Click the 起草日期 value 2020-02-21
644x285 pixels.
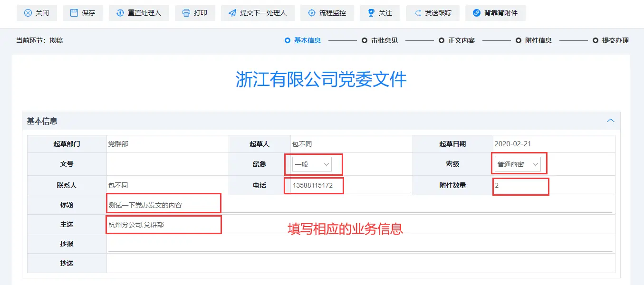tap(513, 144)
